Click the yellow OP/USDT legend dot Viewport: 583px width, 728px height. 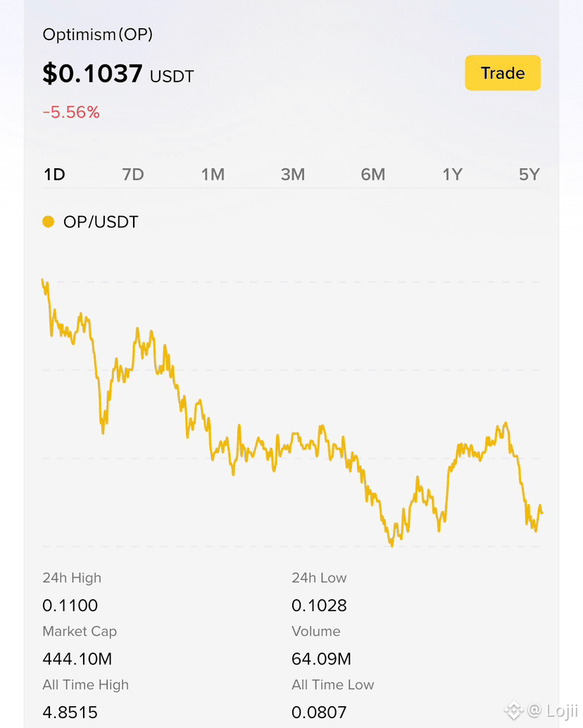[49, 222]
